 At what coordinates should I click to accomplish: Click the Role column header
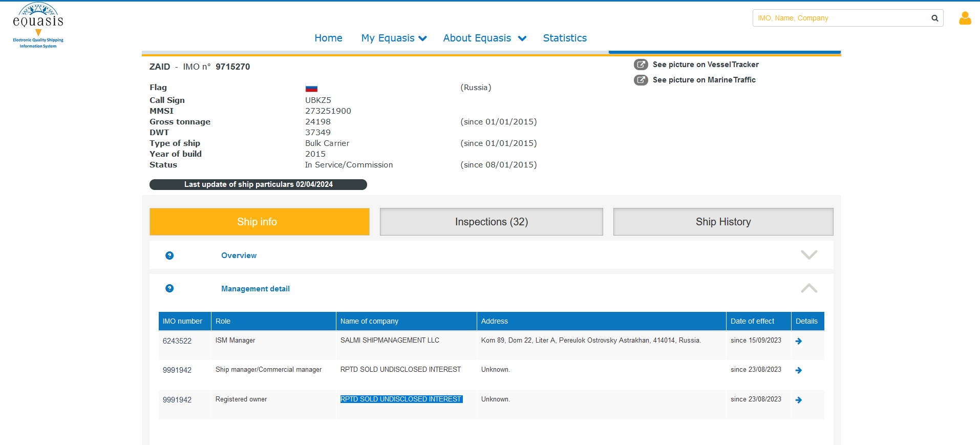click(x=274, y=321)
